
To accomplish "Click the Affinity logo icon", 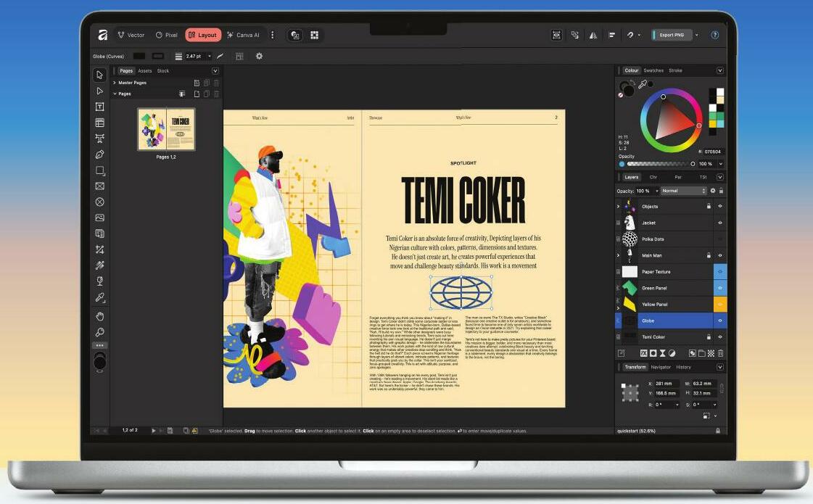I will point(103,35).
